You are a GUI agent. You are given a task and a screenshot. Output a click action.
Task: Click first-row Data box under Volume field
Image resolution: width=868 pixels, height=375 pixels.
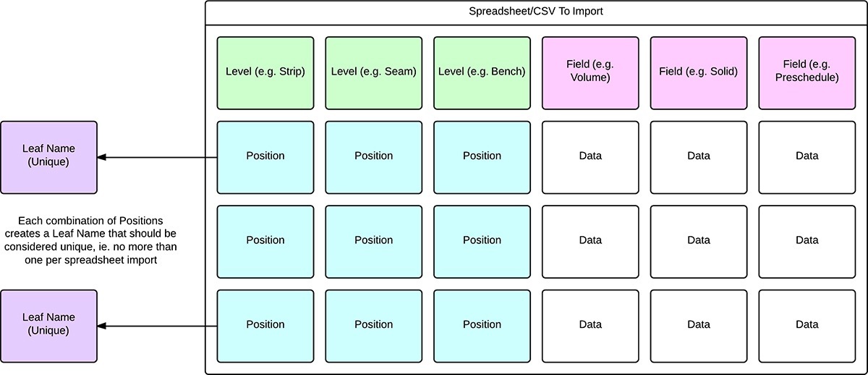coord(590,156)
